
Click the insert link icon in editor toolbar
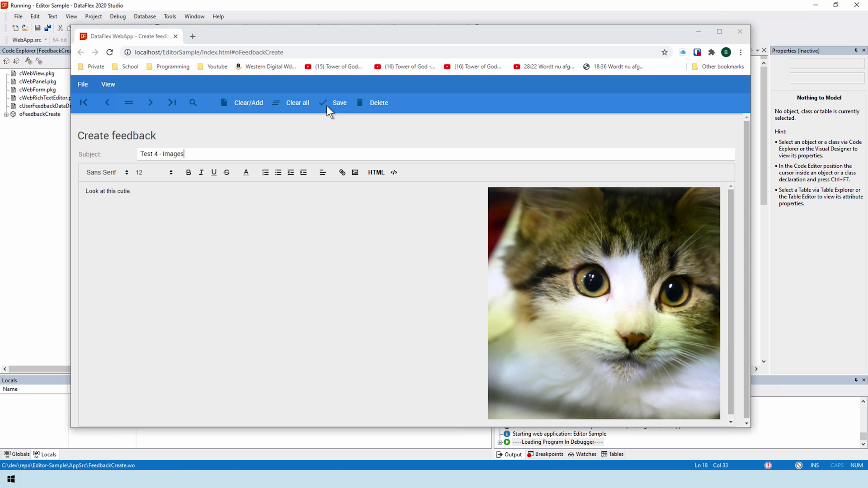342,172
